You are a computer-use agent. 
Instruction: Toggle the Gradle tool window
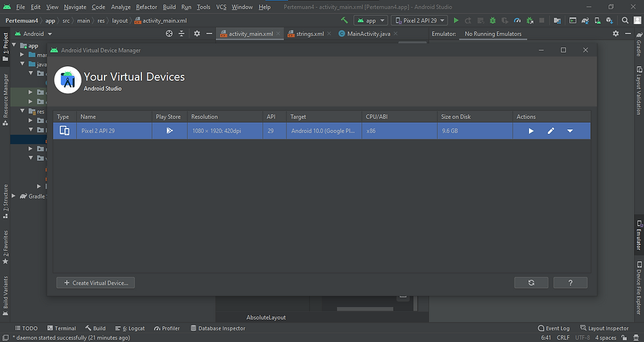639,43
